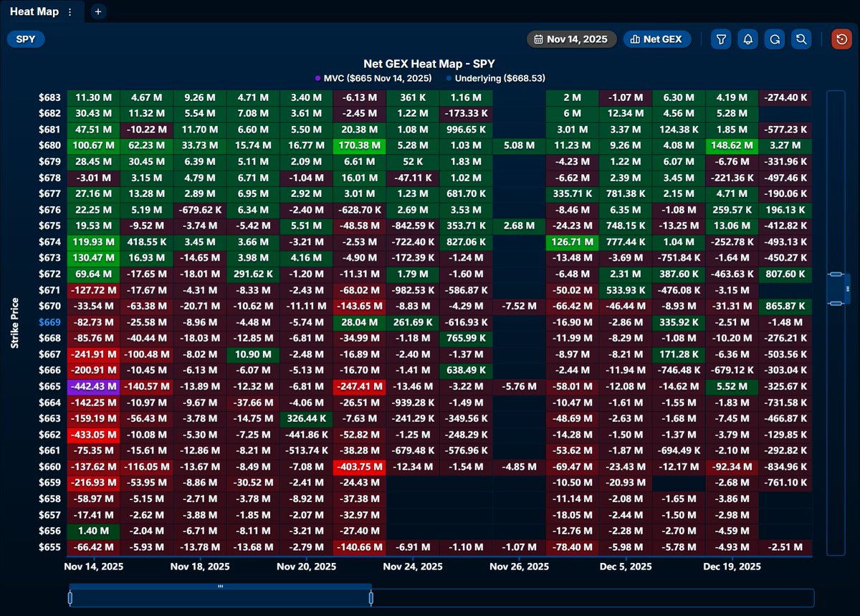Click the cell showing -4.85 M
Image resolution: width=860 pixels, height=616 pixels.
[518, 467]
